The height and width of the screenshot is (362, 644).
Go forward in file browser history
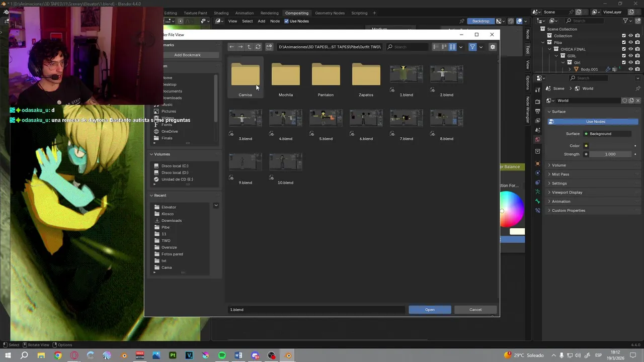click(240, 47)
